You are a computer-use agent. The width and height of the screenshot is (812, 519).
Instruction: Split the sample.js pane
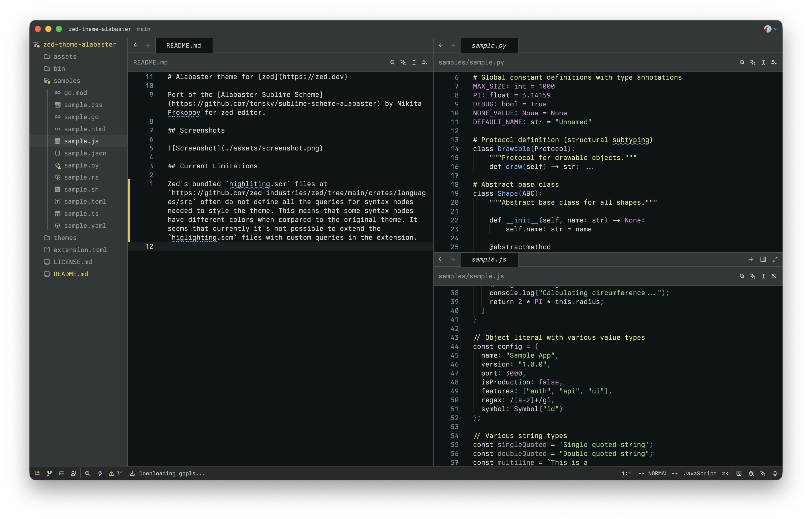coord(763,259)
